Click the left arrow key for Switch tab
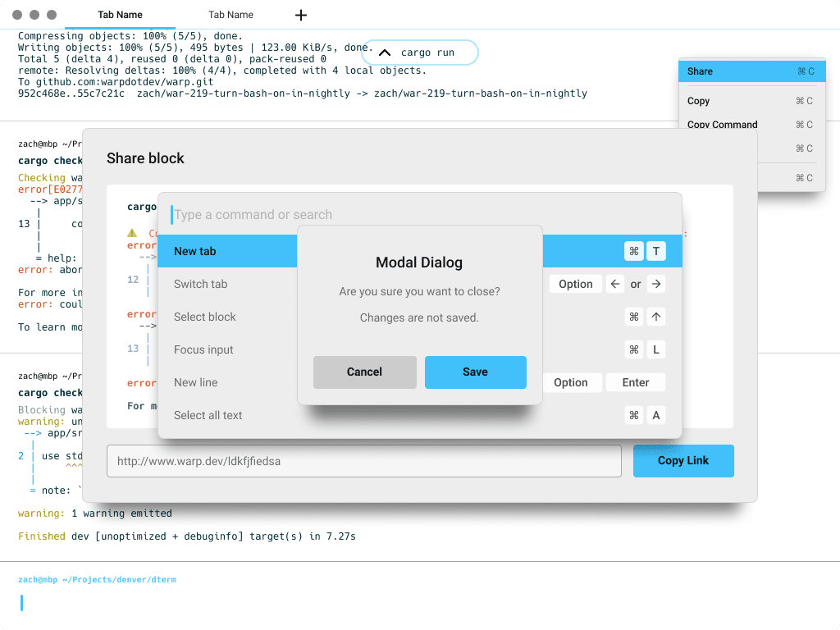Screen dimensions: 840x630 615,284
